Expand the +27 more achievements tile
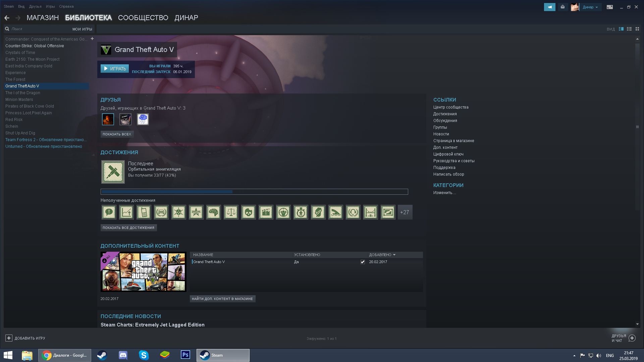Image resolution: width=644 pixels, height=362 pixels. (405, 212)
